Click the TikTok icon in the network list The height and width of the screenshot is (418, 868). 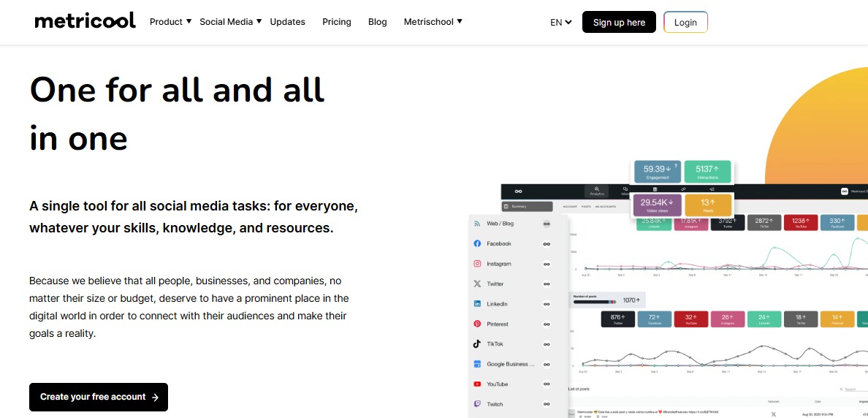(477, 343)
